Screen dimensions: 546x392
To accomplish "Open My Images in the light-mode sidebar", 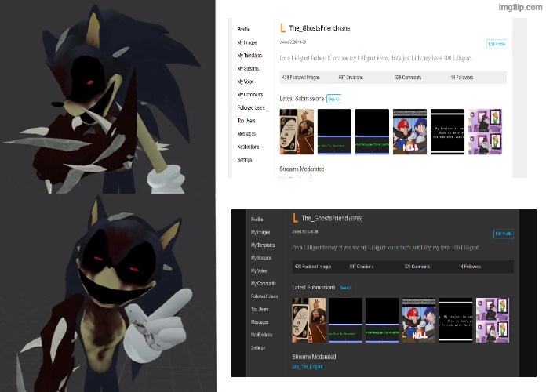I will click(x=247, y=42).
